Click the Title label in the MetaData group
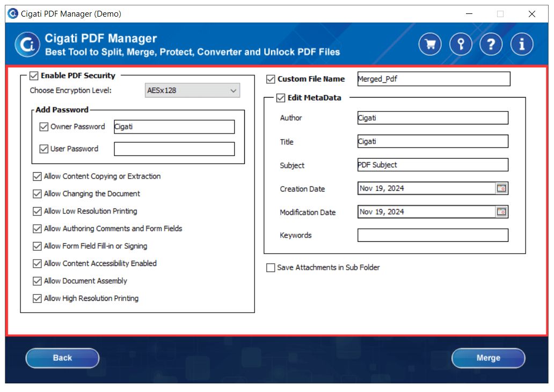The height and width of the screenshot is (392, 554). coord(287,142)
